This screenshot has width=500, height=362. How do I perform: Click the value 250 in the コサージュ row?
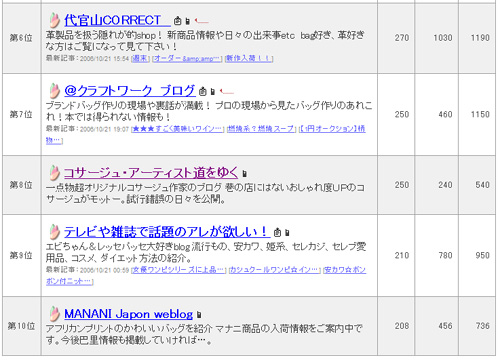click(x=402, y=185)
